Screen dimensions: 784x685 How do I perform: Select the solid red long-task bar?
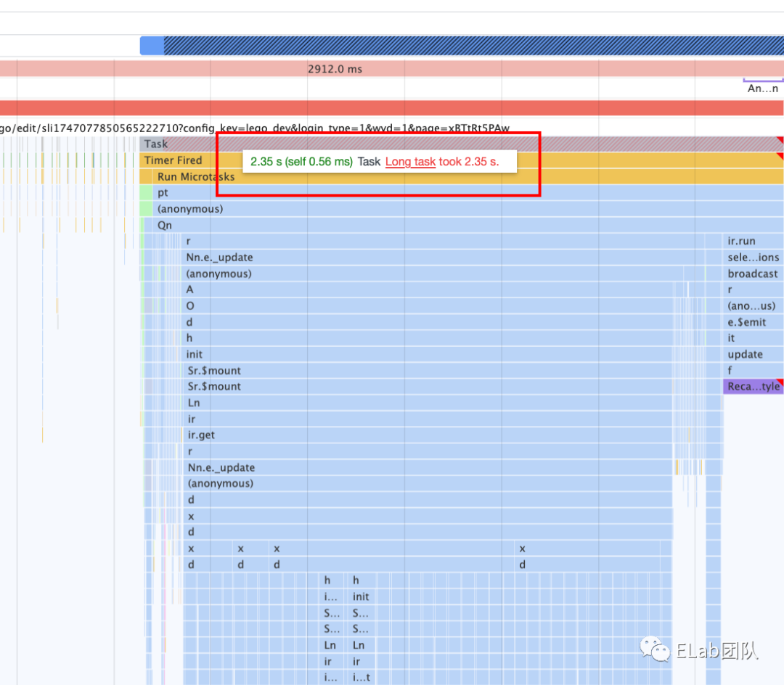point(391,108)
